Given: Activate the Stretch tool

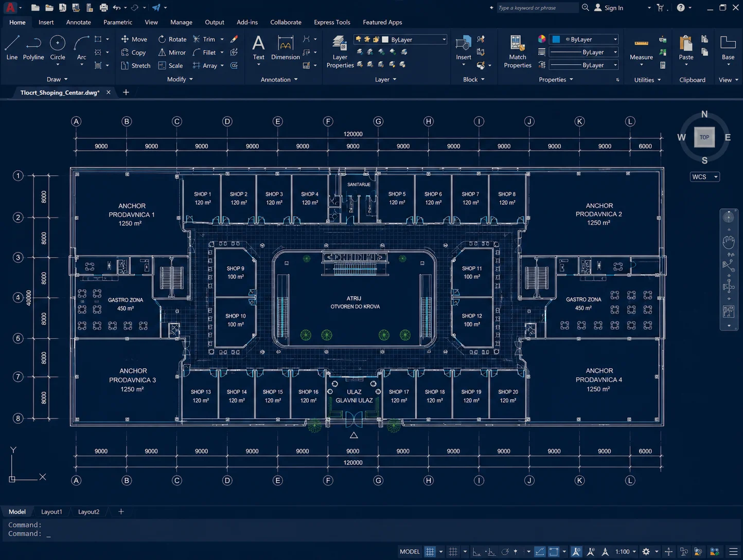Looking at the screenshot, I should pyautogui.click(x=135, y=66).
